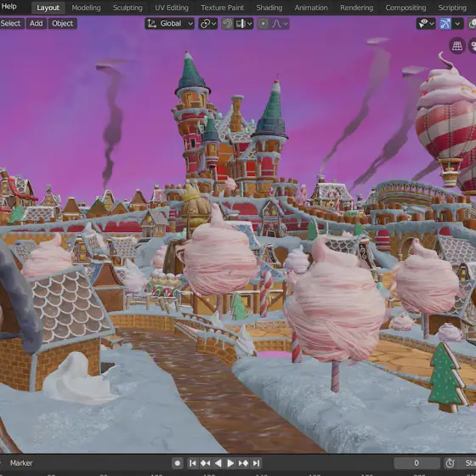
Task: Open the viewport Add menu
Action: 36,24
